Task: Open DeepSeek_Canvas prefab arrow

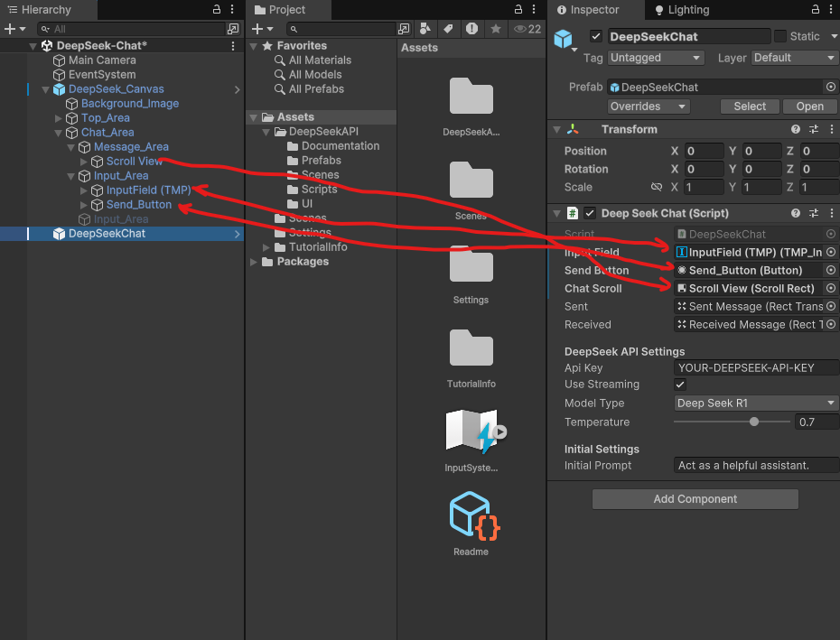Action: tap(237, 90)
